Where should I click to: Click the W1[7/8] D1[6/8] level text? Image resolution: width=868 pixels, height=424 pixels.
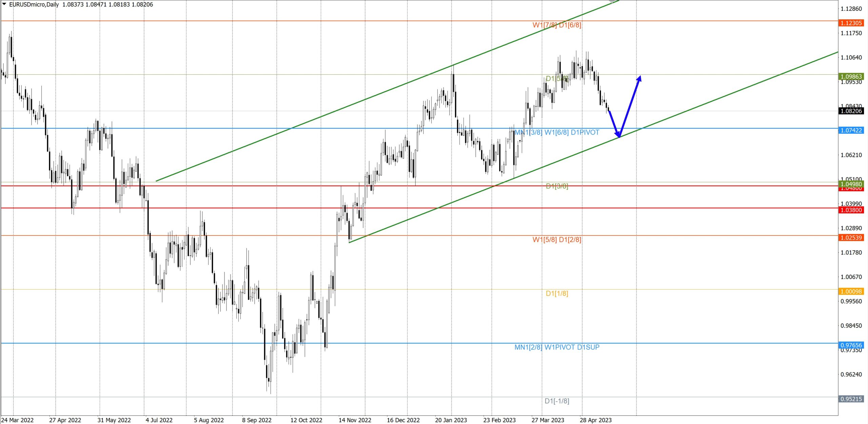(557, 25)
